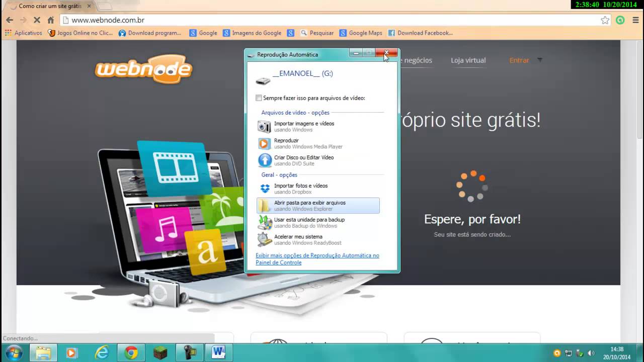Open Aplicativos apps shortcut
This screenshot has height=362, width=644.
23,33
